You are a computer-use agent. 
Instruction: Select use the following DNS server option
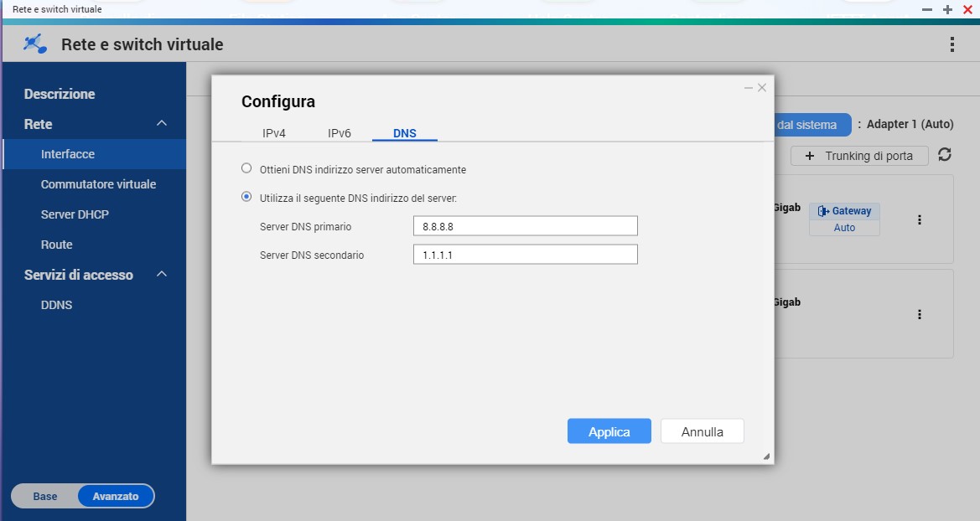pyautogui.click(x=246, y=197)
